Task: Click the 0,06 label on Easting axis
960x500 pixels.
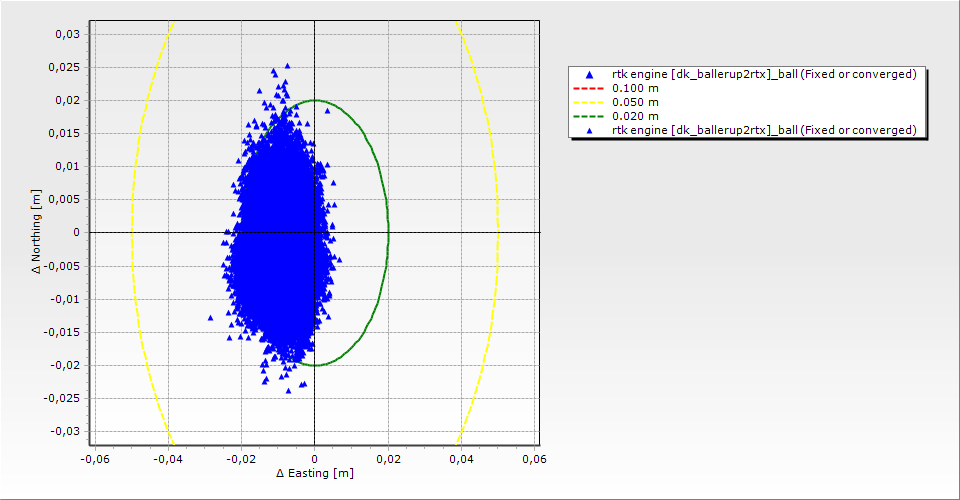Action: (x=534, y=459)
